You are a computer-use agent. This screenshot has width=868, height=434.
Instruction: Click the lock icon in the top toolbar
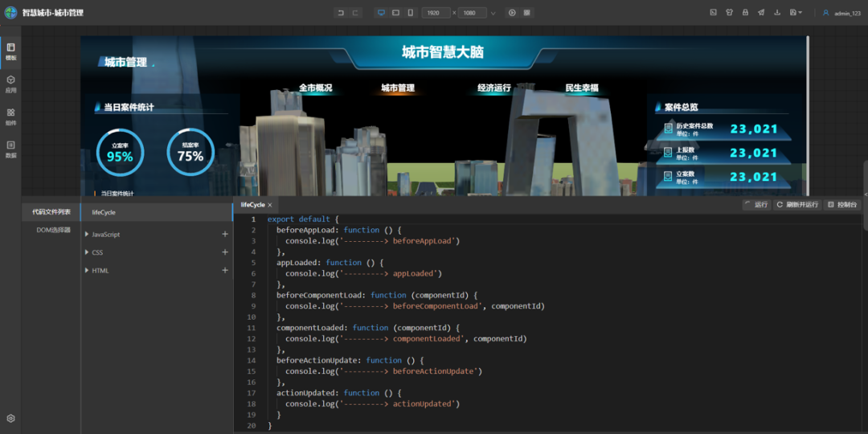coord(745,12)
